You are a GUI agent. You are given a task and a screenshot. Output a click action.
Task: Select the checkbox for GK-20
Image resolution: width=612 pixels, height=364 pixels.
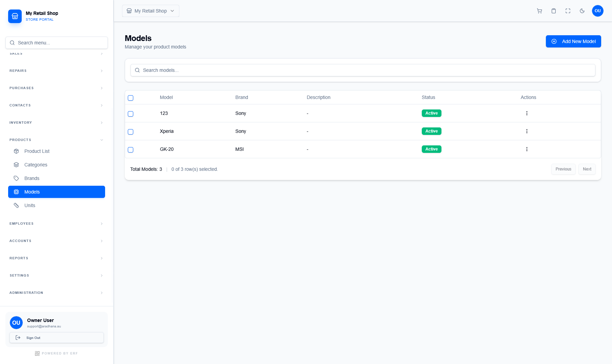point(131,150)
